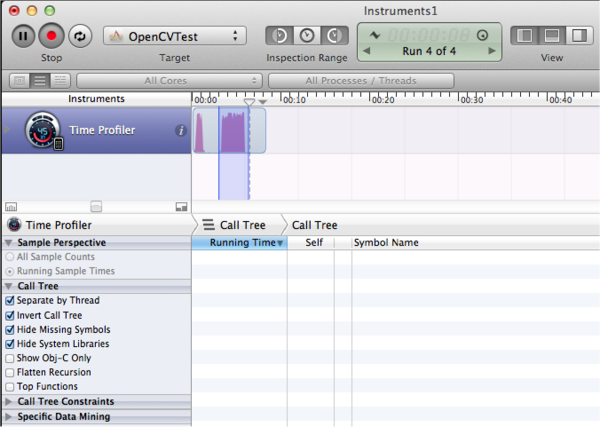Click the Run 4 of 4 label
600x427 pixels.
coord(429,51)
